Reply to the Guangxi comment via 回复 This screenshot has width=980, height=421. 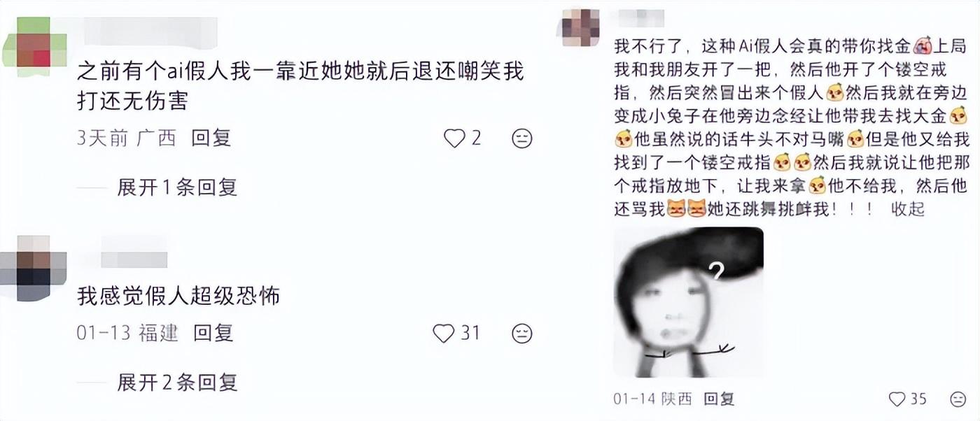tap(211, 138)
